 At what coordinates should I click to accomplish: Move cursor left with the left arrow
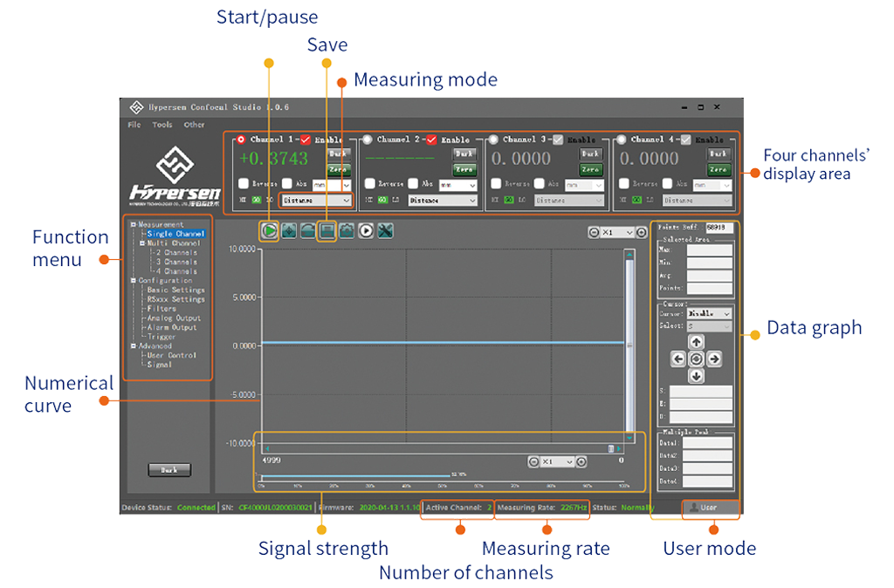point(677,359)
